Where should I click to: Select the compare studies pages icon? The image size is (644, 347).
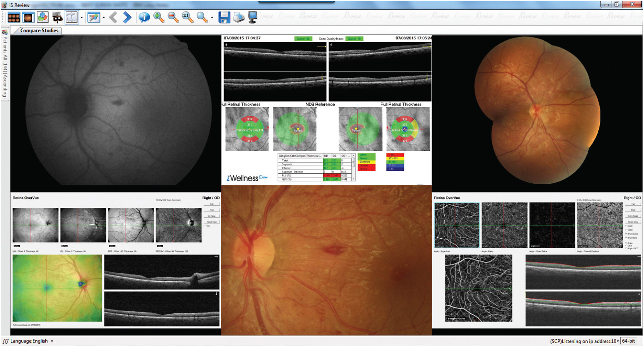coord(72,17)
